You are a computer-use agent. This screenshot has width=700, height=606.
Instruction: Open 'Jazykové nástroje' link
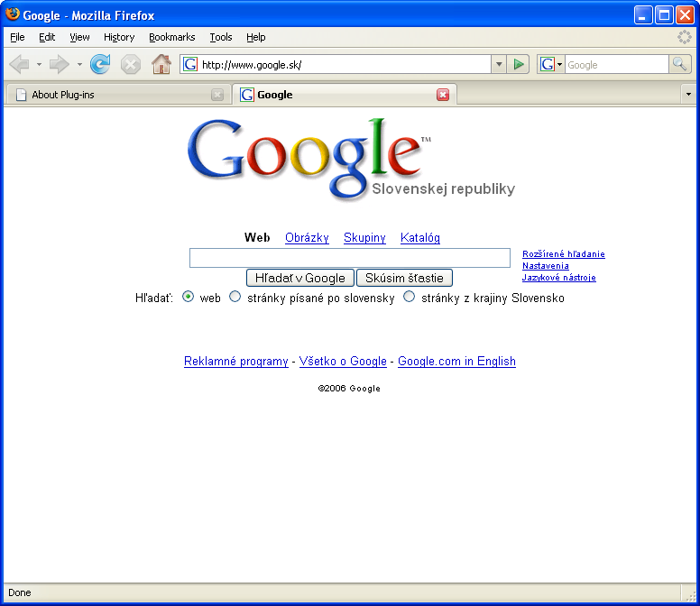[558, 277]
